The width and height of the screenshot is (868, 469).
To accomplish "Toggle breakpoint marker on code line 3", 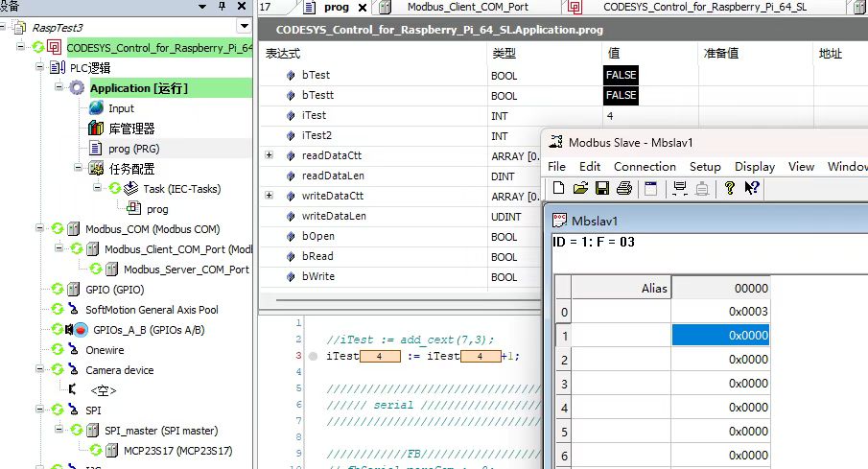I will [x=313, y=356].
